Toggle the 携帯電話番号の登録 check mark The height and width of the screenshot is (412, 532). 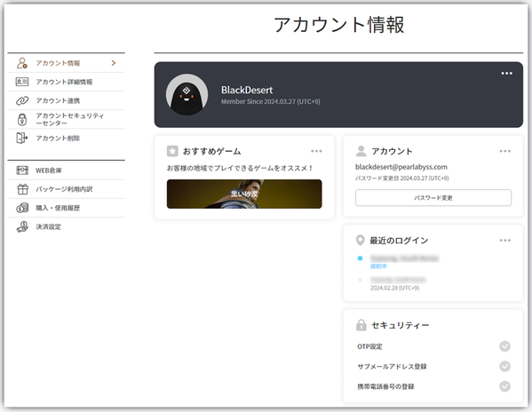(x=504, y=386)
